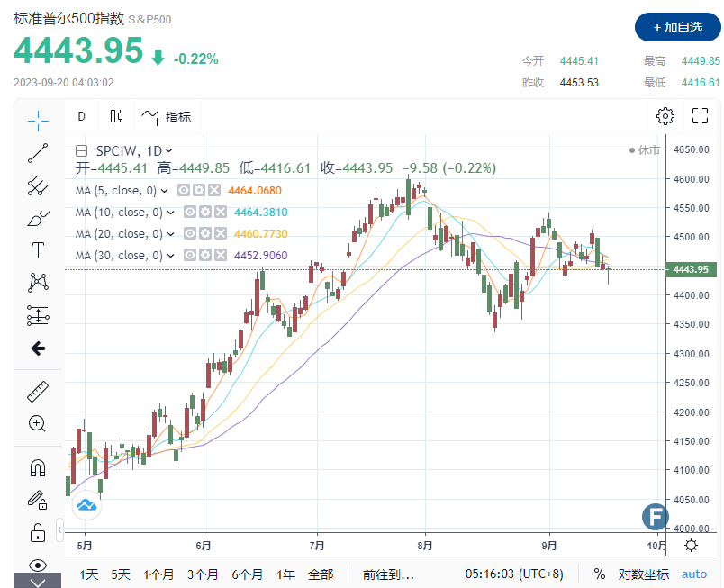The height and width of the screenshot is (588, 724).
Task: Open the indicators 指标 menu
Action: (x=167, y=117)
